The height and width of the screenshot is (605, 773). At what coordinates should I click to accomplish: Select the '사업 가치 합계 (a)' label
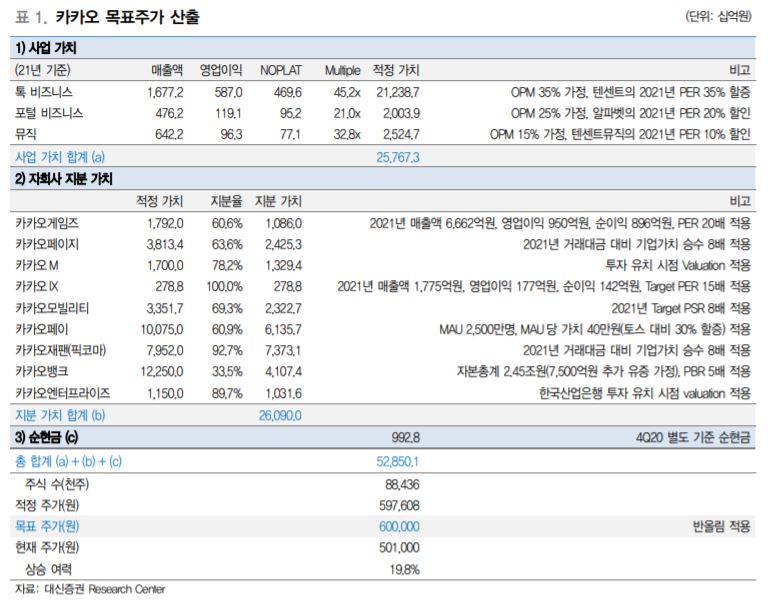(x=60, y=157)
